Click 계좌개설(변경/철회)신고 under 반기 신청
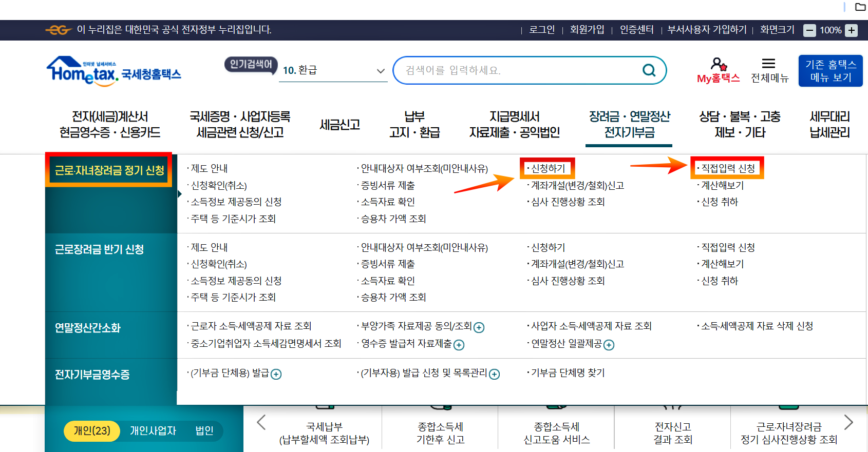 [x=577, y=264]
